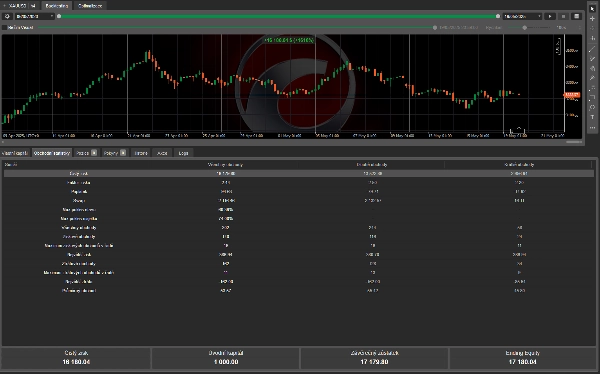This screenshot has width=600, height=374.
Task: Select the crosshair tool in right toolbar
Action: (x=592, y=19)
